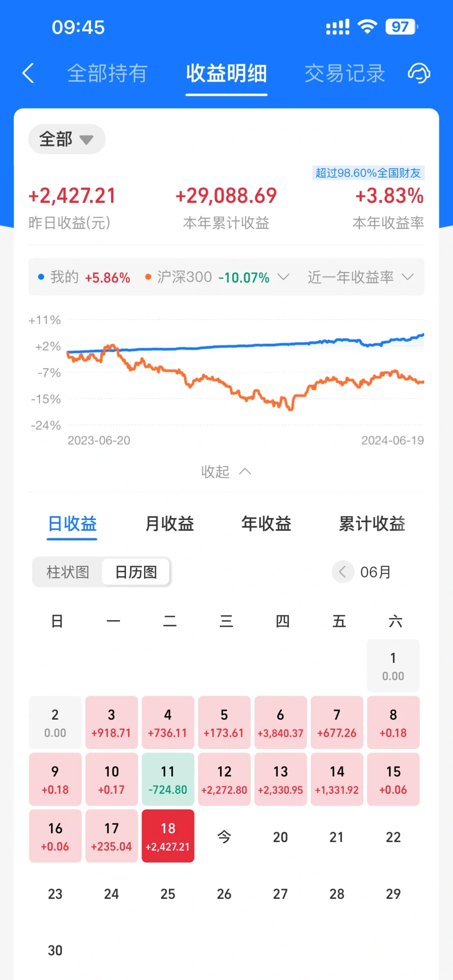The width and height of the screenshot is (453, 980).
Task: Select June 18 highlighted red cell
Action: [x=168, y=836]
